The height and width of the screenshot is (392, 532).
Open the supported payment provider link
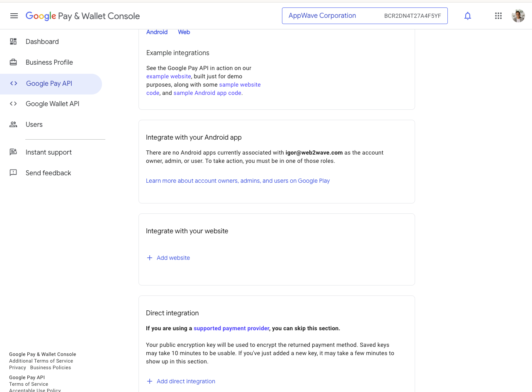coord(231,328)
